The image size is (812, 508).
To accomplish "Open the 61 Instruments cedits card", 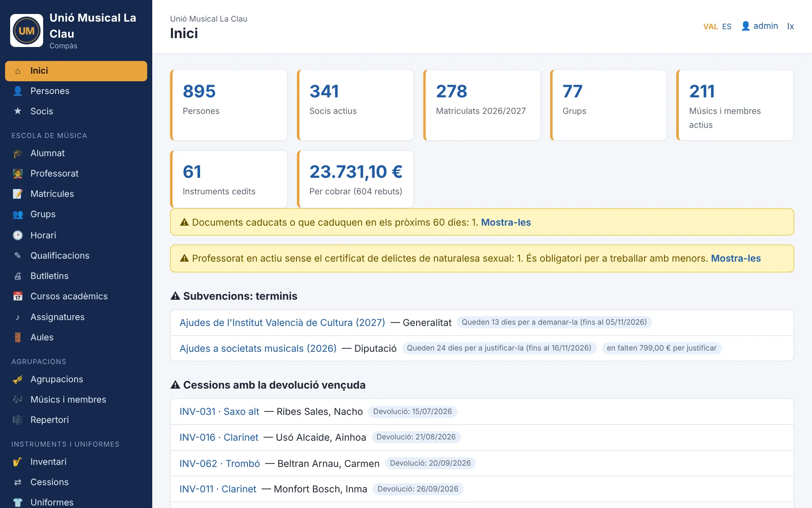I will (229, 179).
